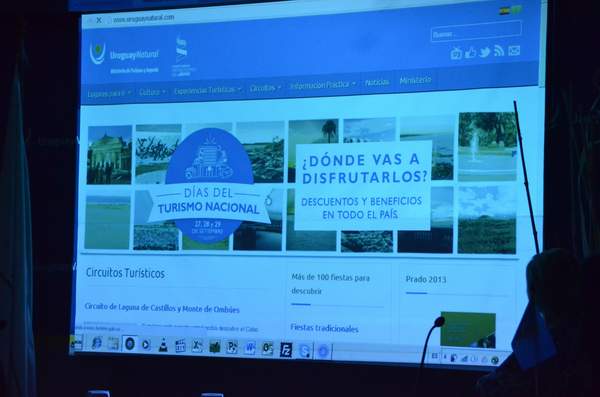Image resolution: width=600 pixels, height=397 pixels.
Task: Open the video channel TV icon
Action: click(x=456, y=53)
